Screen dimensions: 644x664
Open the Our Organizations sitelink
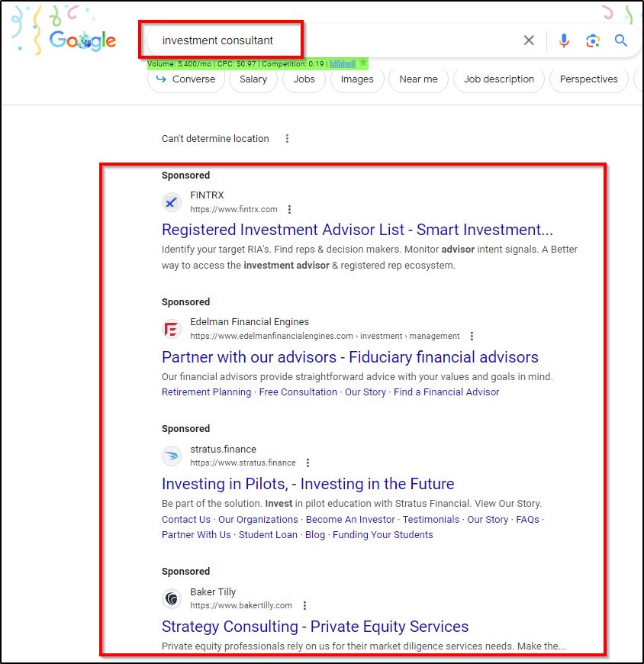(258, 520)
